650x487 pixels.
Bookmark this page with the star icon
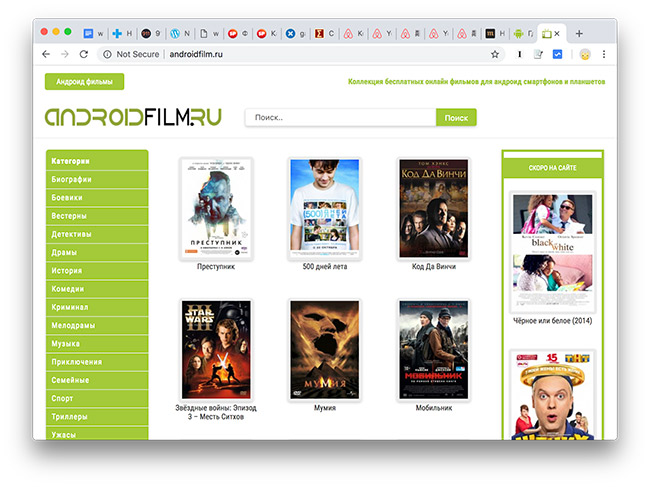point(495,54)
